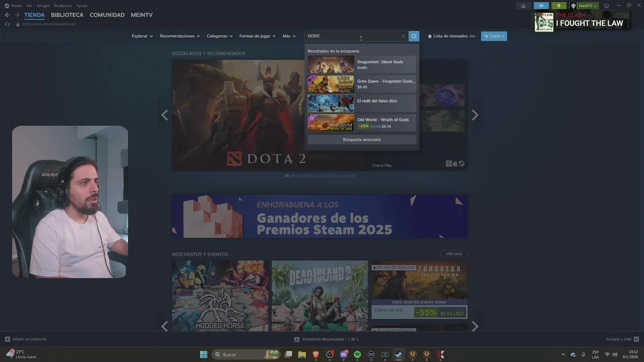Open the volume speaker tray icon
The height and width of the screenshot is (362, 644).
(x=615, y=354)
